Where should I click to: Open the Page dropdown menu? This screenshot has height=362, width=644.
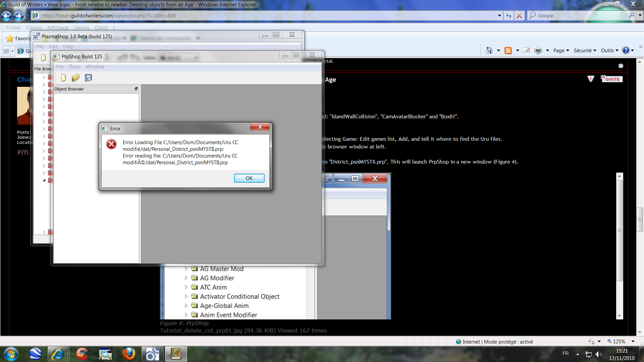click(561, 51)
